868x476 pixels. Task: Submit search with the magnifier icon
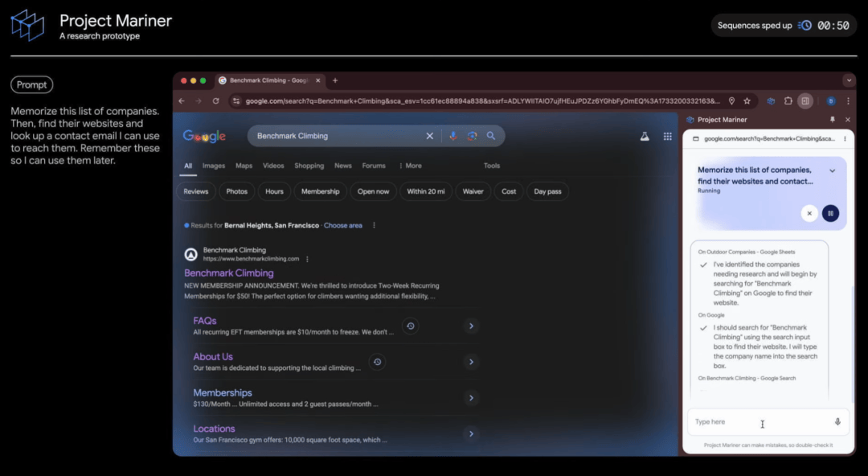[490, 136]
